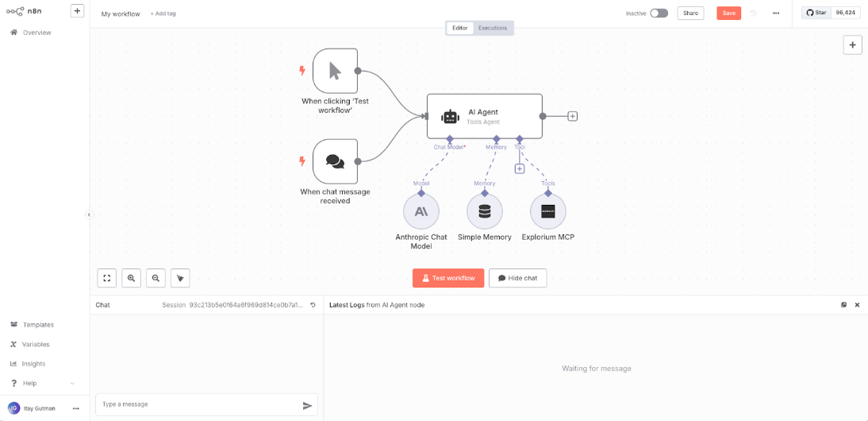Reset the chat session
868x421 pixels.
click(313, 305)
